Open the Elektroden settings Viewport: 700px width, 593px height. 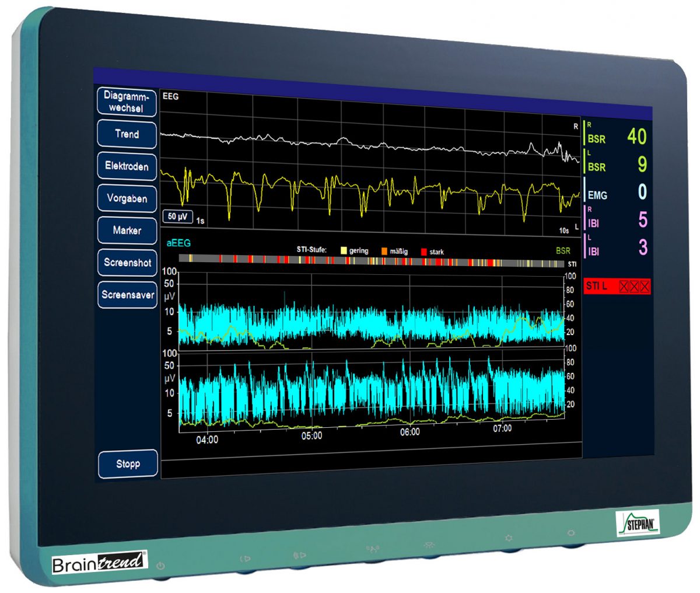pos(127,166)
